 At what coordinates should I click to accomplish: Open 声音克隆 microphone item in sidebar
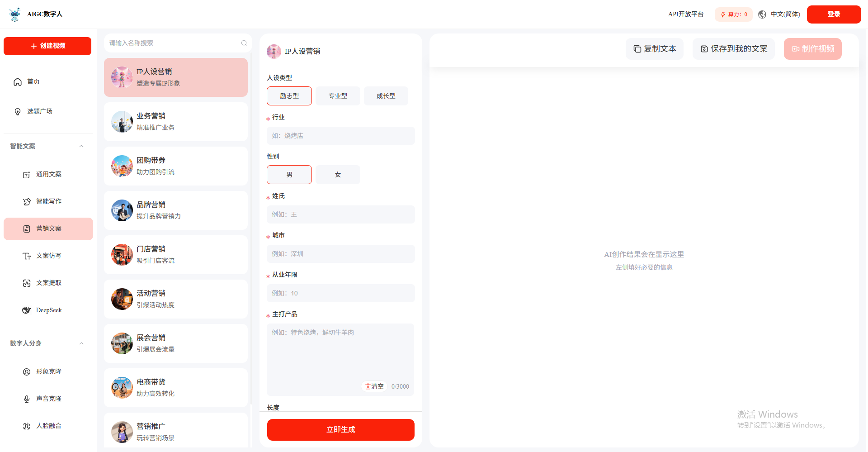click(x=48, y=399)
